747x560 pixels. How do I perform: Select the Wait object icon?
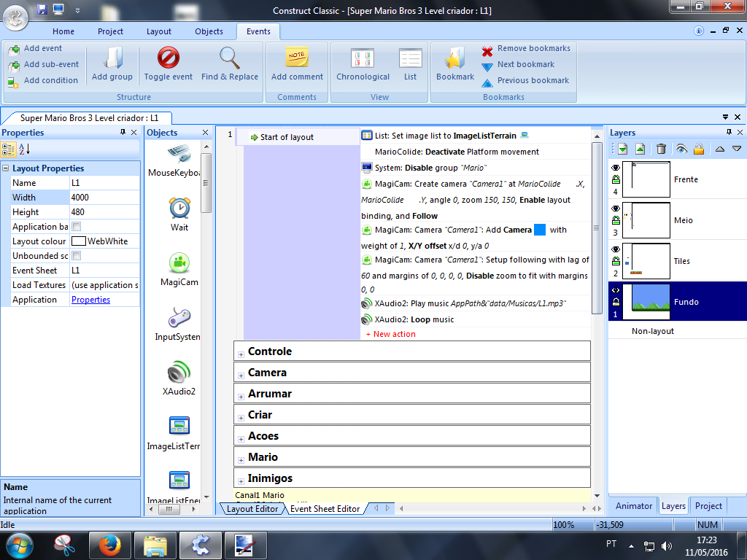pyautogui.click(x=179, y=209)
